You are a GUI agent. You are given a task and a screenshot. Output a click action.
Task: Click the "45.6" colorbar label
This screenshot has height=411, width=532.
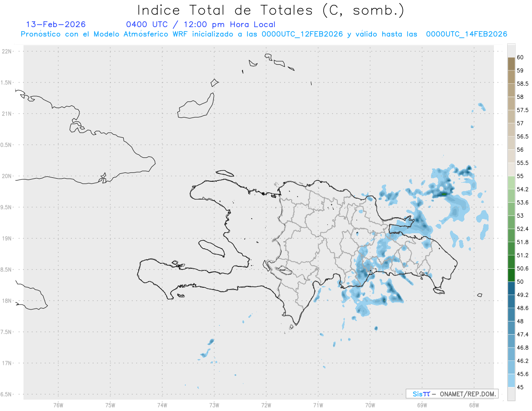click(x=522, y=374)
